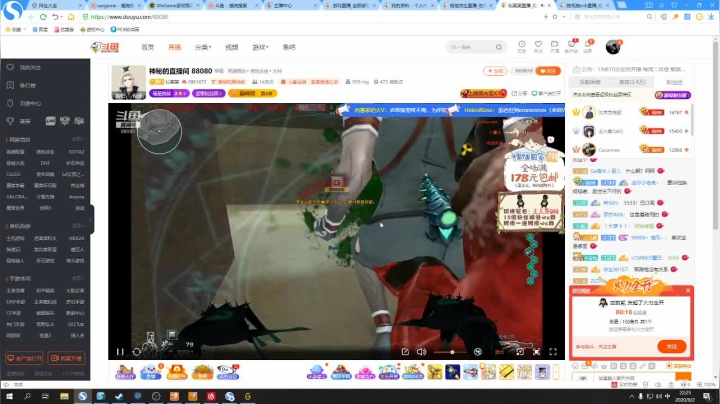Follow the streamer with orange 关注 button
720x404 pixels.
(x=548, y=71)
